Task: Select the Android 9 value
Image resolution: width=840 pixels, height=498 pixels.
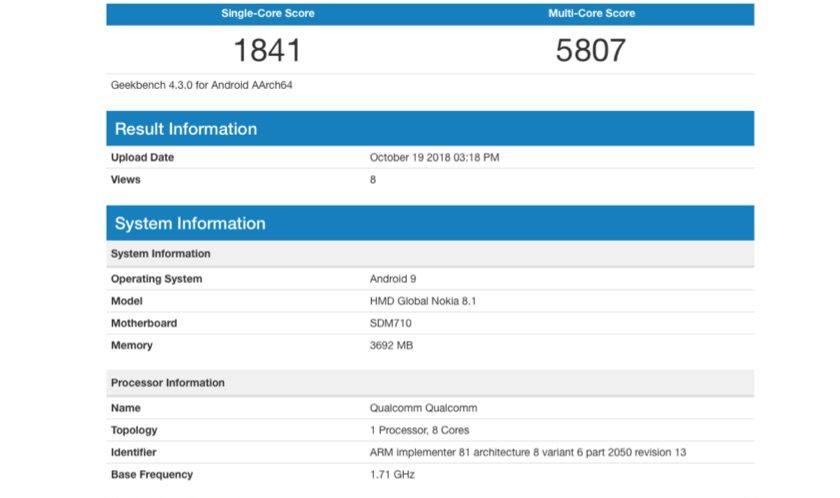Action: (393, 279)
